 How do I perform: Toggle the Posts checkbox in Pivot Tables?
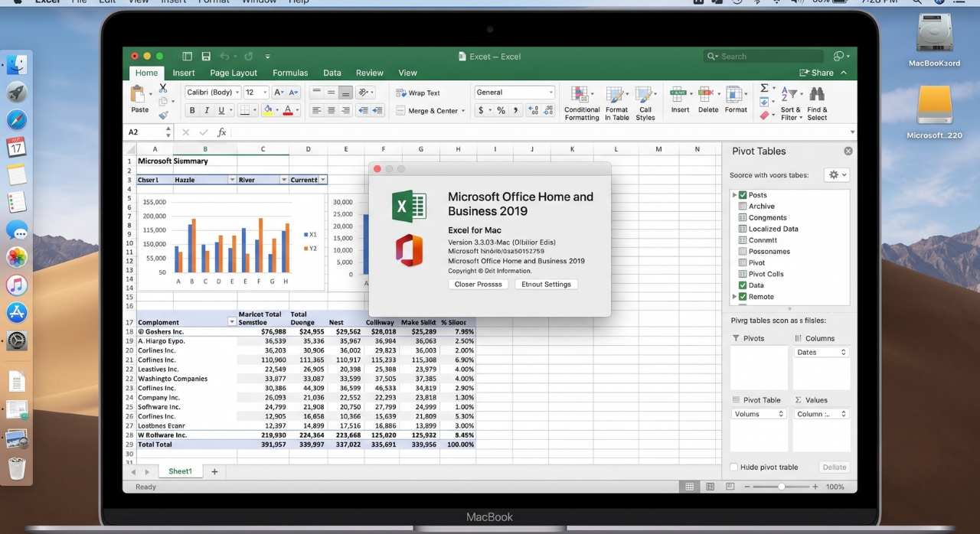coord(743,195)
